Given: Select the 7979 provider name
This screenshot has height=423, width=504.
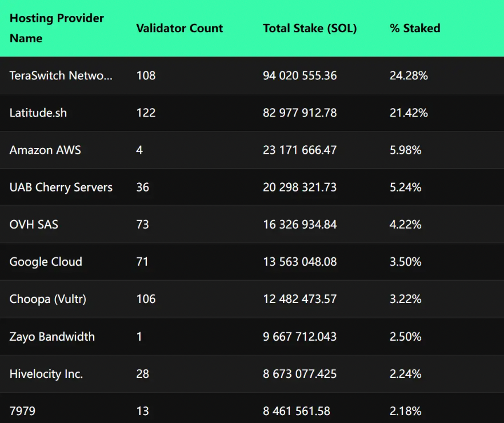Looking at the screenshot, I should click(22, 411).
